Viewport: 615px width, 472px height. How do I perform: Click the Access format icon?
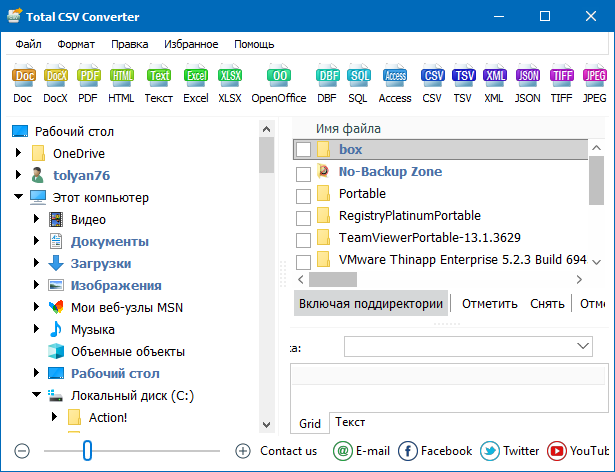pos(395,76)
